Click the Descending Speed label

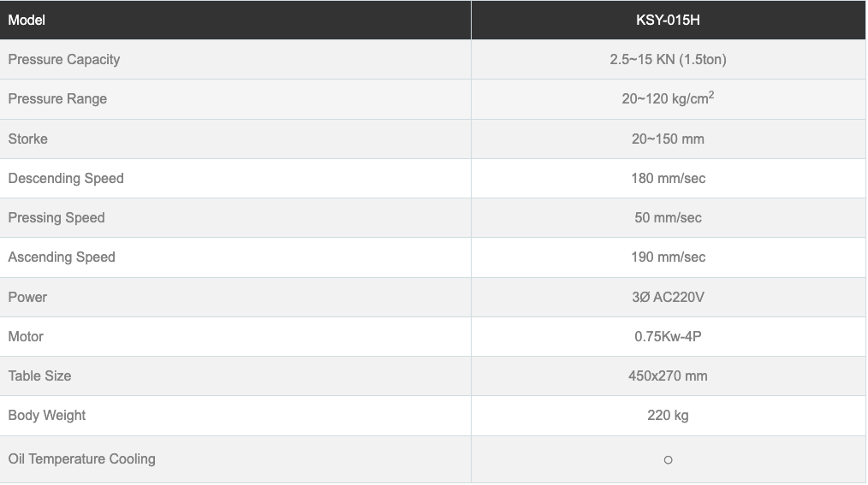pyautogui.click(x=66, y=178)
